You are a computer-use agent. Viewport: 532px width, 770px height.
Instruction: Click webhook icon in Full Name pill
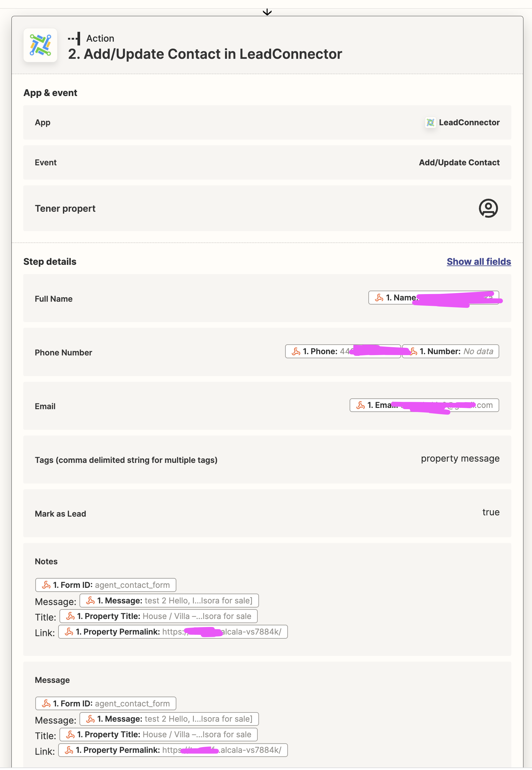379,298
